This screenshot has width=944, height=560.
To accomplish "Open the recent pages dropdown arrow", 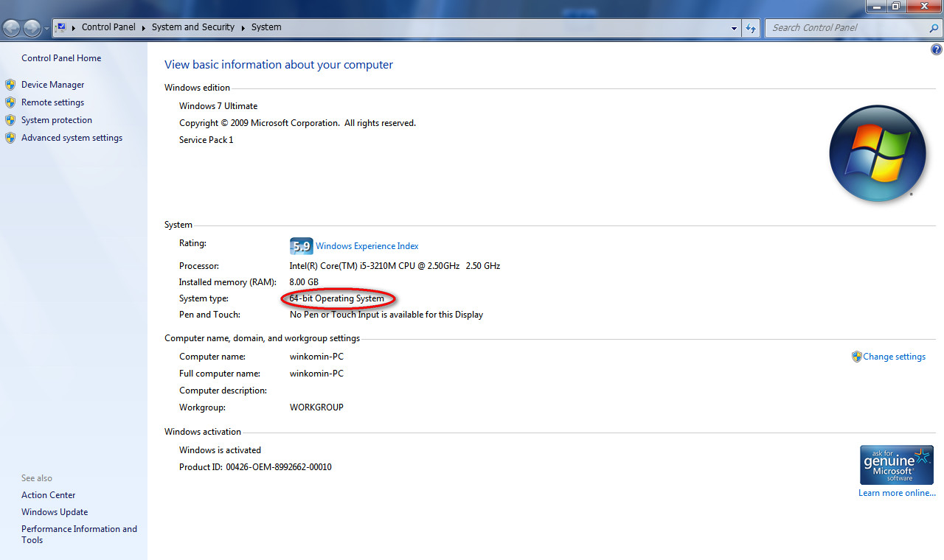I will pos(46,28).
